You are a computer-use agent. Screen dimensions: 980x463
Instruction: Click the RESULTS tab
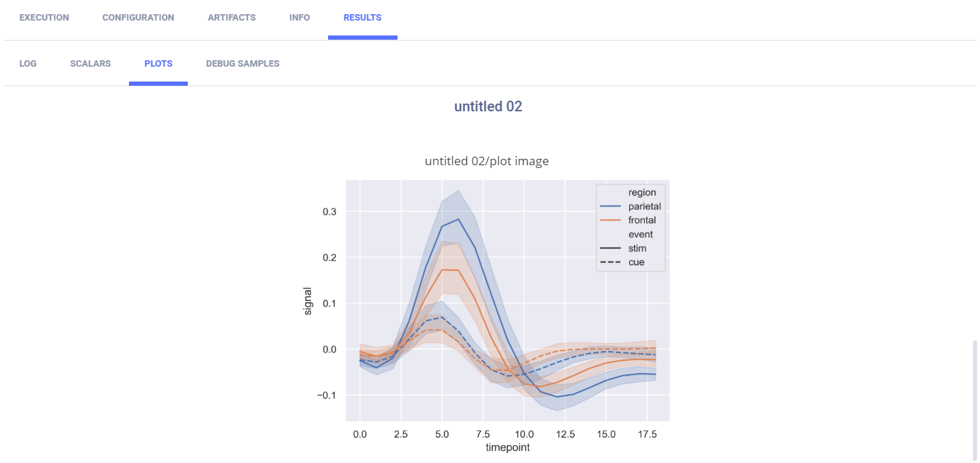[362, 18]
